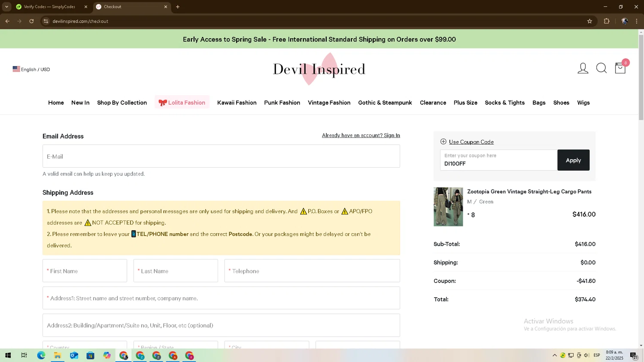Open the site search magnifier icon
This screenshot has height=362, width=644.
[x=601, y=69]
